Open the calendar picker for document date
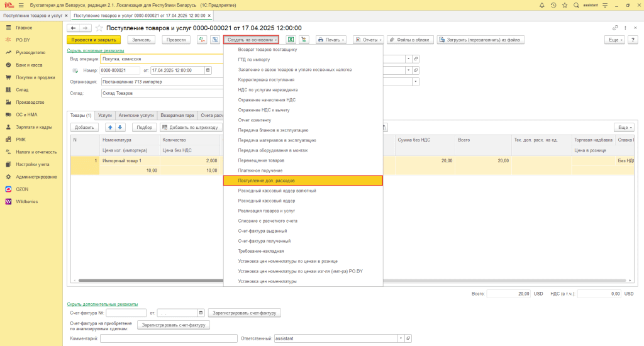 pyautogui.click(x=208, y=70)
